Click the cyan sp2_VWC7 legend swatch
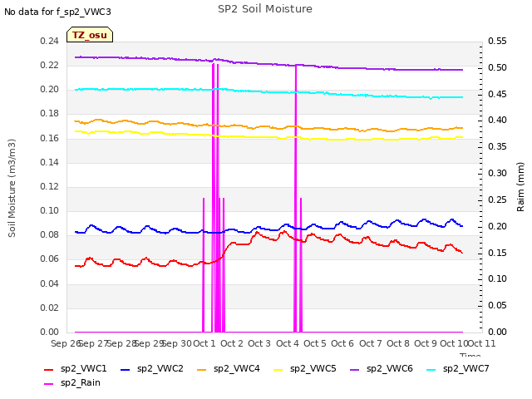The width and height of the screenshot is (532, 399). point(431,369)
